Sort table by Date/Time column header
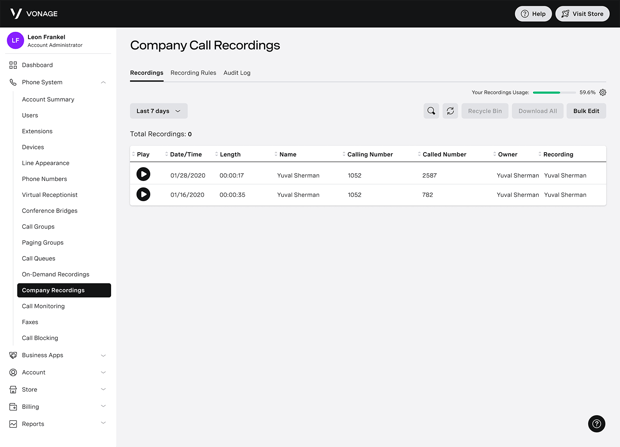Image resolution: width=620 pixels, height=447 pixels. [186, 154]
